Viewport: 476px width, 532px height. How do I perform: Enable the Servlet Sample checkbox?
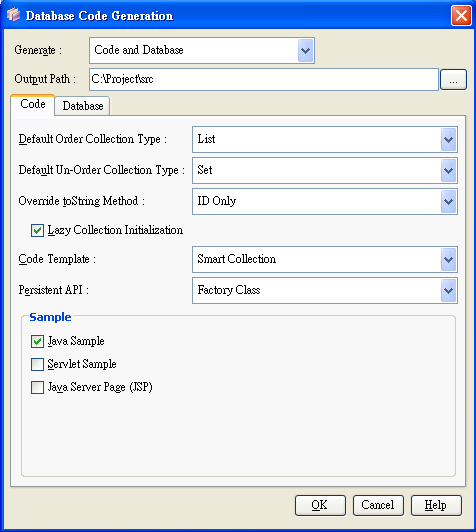click(37, 364)
